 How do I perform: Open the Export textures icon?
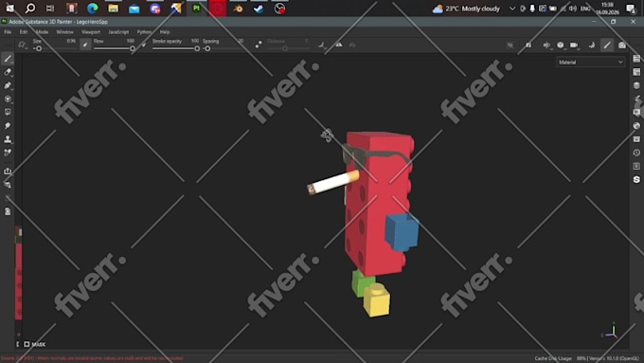click(8, 171)
